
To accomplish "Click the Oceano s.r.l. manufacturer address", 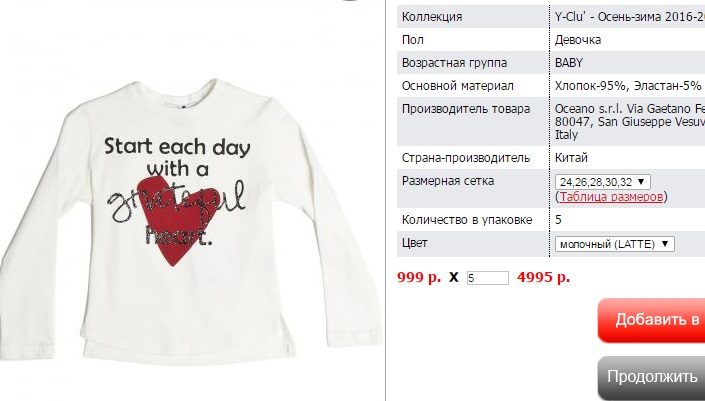I will tap(629, 121).
